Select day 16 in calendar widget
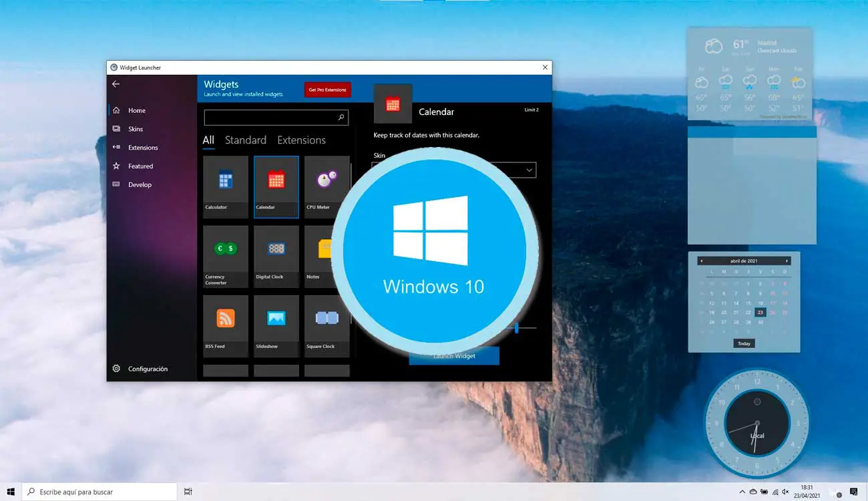The image size is (868, 501). pyautogui.click(x=760, y=303)
